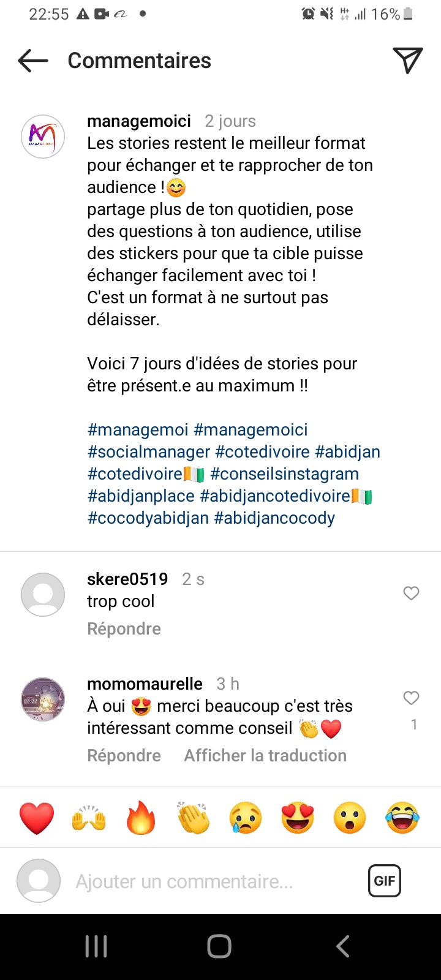Insert the crying sad face emoji

246,818
